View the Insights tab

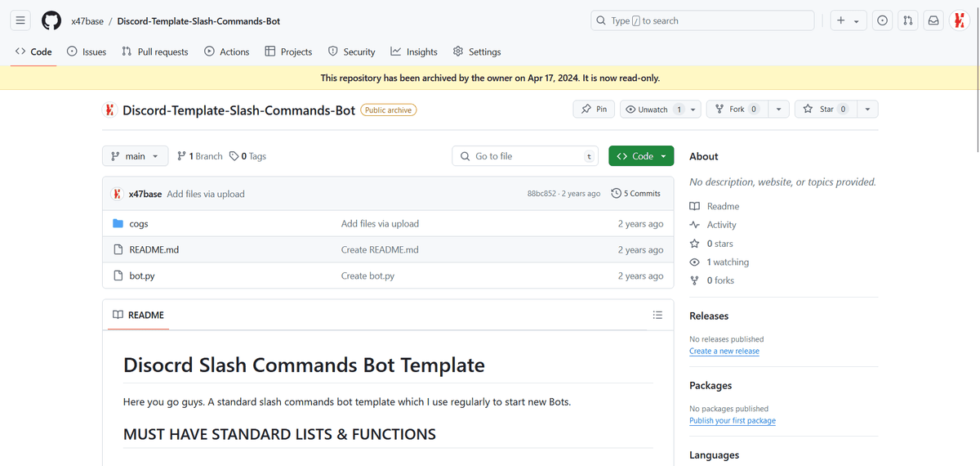[414, 52]
